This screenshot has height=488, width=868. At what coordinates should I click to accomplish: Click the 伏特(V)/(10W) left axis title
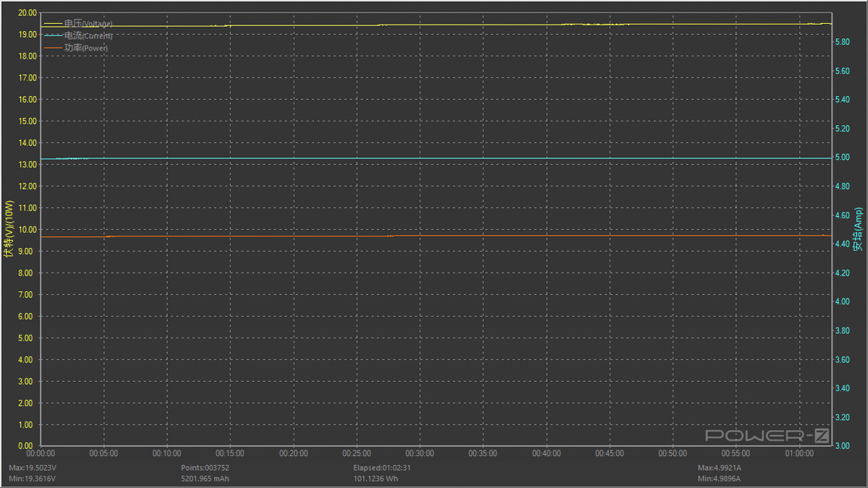pyautogui.click(x=9, y=230)
